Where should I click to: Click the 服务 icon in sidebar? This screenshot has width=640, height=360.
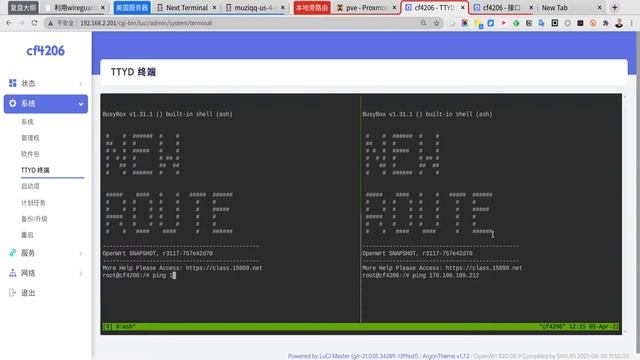(13, 253)
